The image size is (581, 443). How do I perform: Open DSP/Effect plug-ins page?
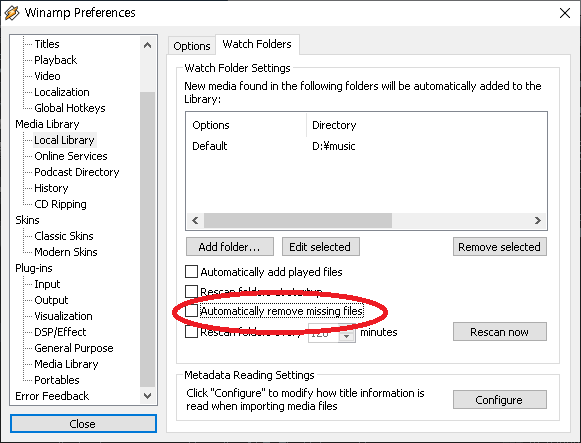(60, 332)
